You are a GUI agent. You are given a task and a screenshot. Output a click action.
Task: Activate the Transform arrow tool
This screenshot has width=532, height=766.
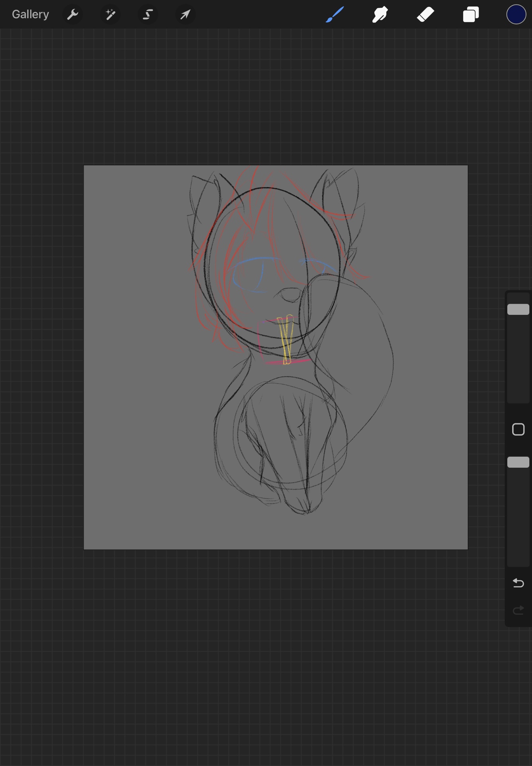185,15
